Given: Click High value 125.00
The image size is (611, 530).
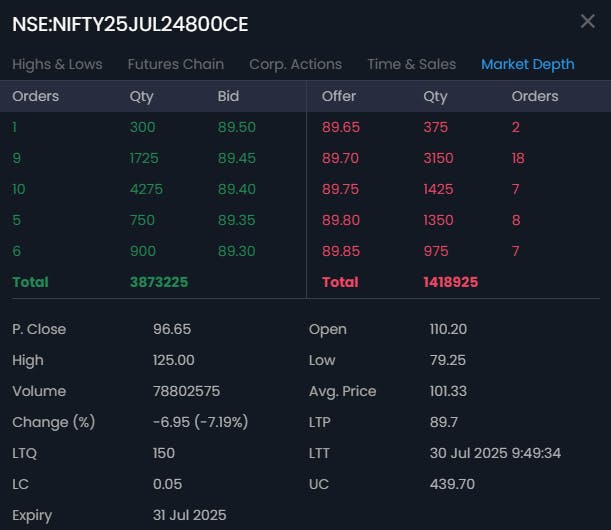Looking at the screenshot, I should pyautogui.click(x=174, y=360).
